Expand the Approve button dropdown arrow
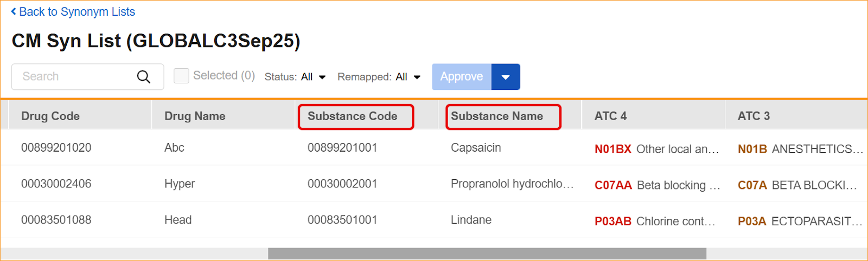868x261 pixels. tap(506, 77)
